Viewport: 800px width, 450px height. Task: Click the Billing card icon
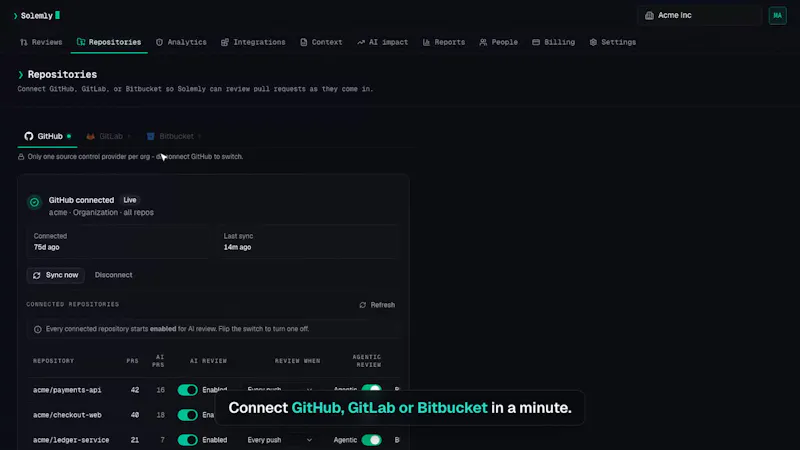[536, 42]
